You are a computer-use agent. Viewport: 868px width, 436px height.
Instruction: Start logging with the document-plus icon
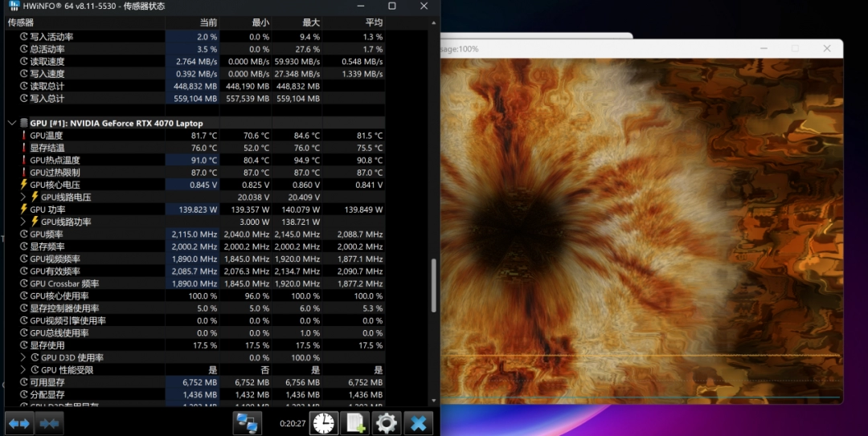pyautogui.click(x=355, y=424)
